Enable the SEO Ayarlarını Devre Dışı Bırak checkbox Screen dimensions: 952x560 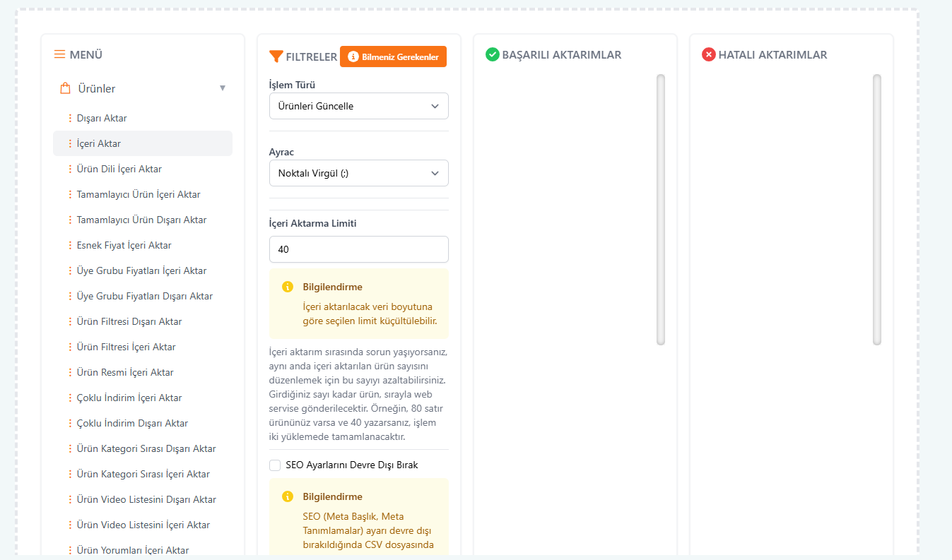point(275,465)
